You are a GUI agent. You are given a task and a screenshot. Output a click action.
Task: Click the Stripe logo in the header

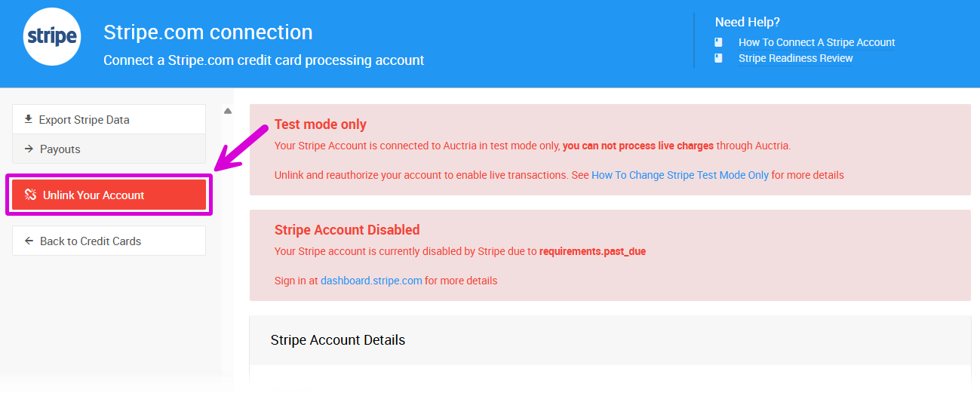(52, 37)
